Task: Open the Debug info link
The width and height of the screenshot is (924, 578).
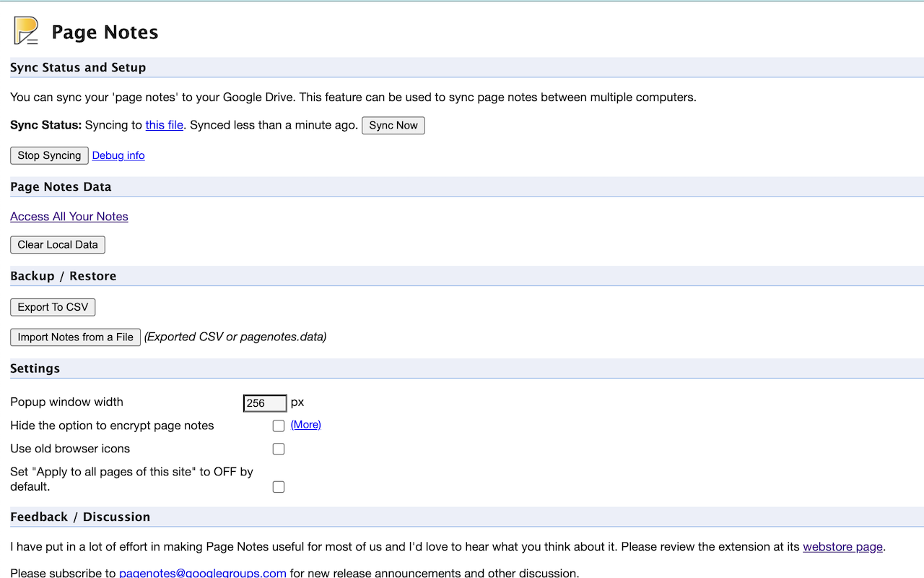Action: [118, 155]
